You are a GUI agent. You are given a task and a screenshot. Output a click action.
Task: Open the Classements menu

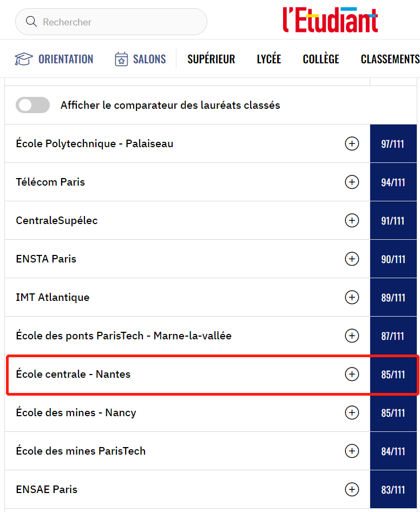390,59
